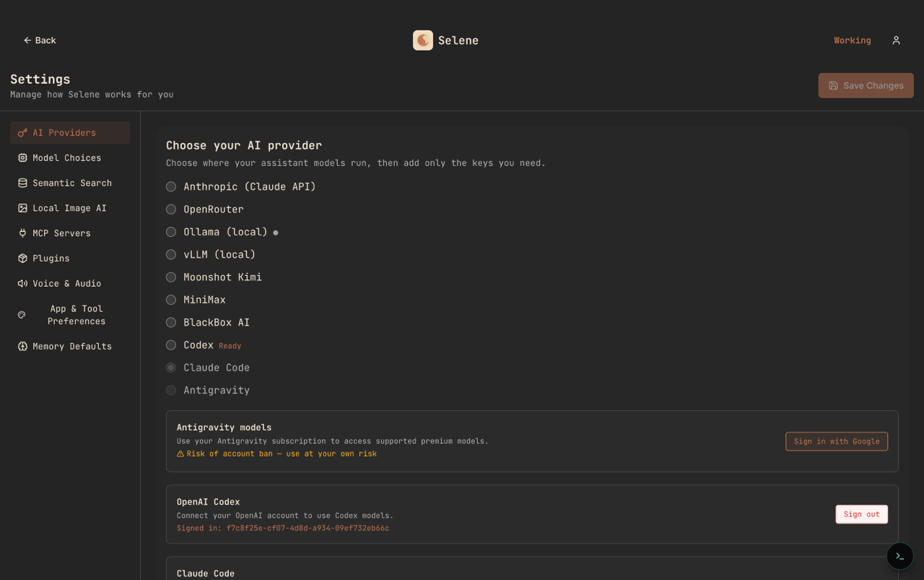924x580 pixels.
Task: Enable the Codex provider
Action: pyautogui.click(x=171, y=345)
